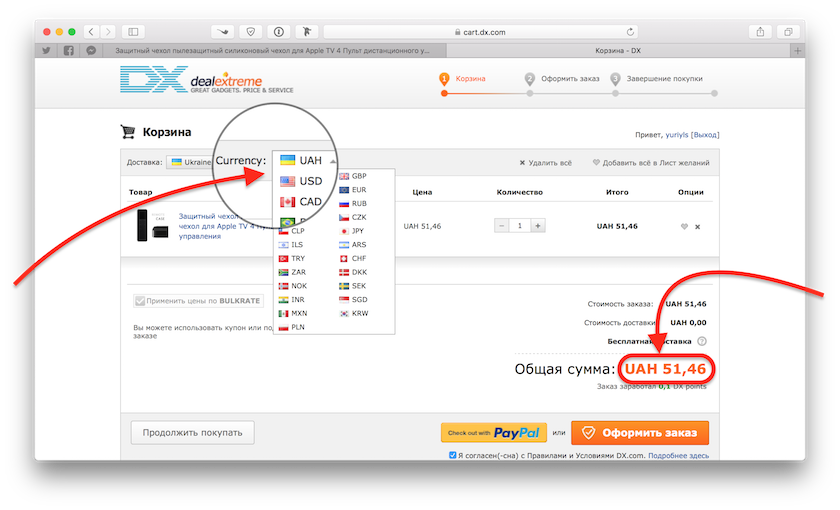
Task: Choose SGD from currency list
Action: (353, 299)
